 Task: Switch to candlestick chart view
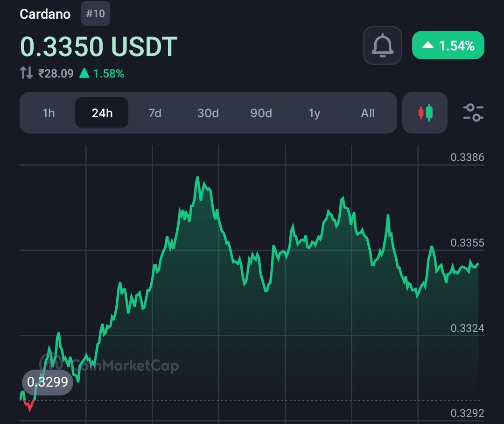[425, 113]
